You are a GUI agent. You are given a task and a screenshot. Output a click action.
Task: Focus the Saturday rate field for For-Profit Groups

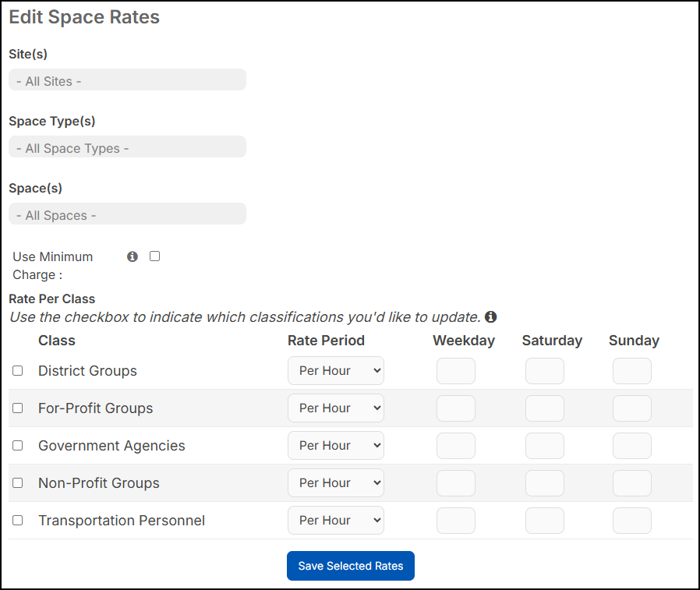pyautogui.click(x=545, y=408)
